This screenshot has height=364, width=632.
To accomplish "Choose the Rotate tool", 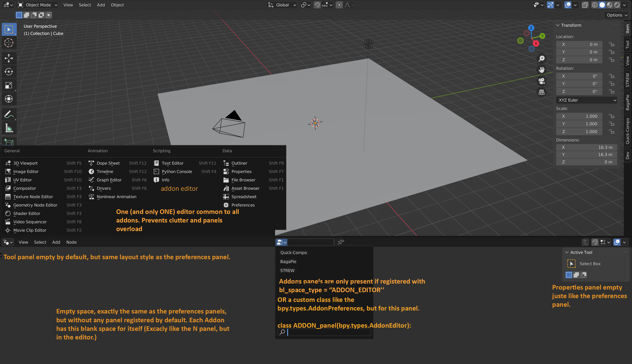I will coord(9,72).
